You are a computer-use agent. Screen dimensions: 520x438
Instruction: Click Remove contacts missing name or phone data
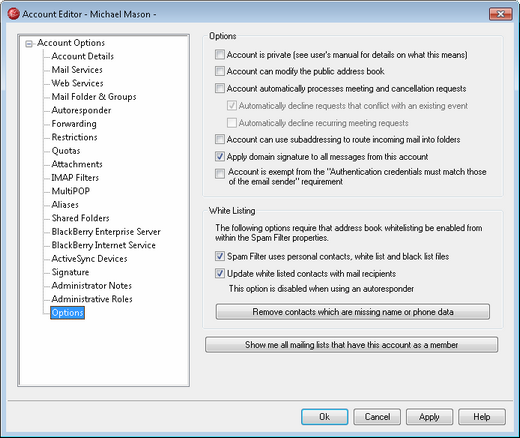pos(353,312)
